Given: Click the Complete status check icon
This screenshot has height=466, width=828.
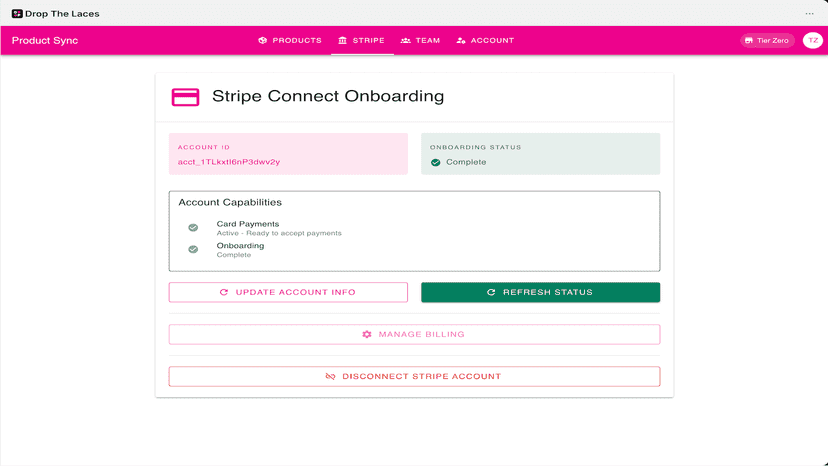Looking at the screenshot, I should coord(436,162).
